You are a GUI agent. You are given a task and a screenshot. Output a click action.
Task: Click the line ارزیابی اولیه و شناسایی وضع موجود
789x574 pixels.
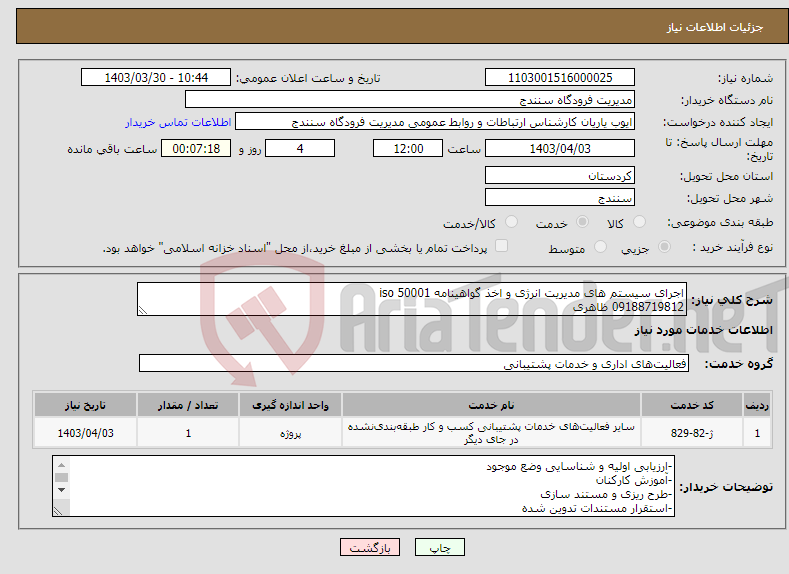click(579, 466)
